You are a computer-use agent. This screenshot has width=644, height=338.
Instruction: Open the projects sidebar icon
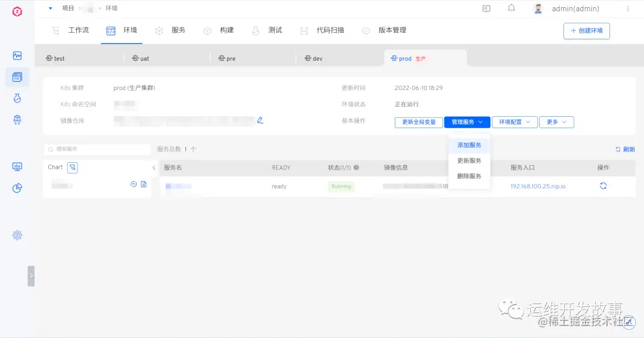click(x=17, y=77)
